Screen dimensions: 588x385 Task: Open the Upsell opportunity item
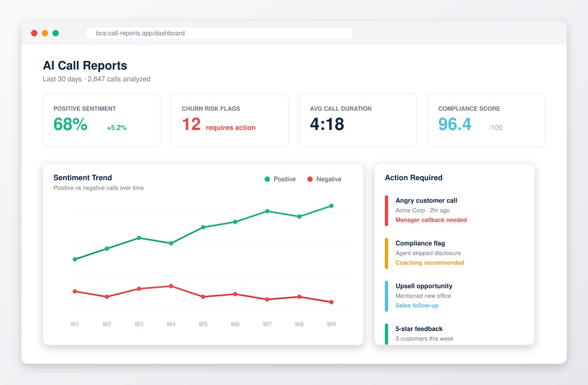tap(454, 296)
